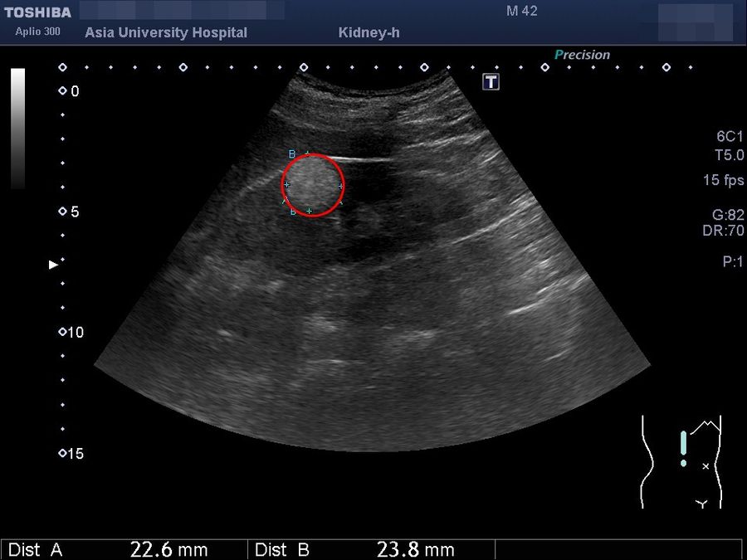Click the Aplio 300 model label
The image size is (747, 560).
coord(37,32)
